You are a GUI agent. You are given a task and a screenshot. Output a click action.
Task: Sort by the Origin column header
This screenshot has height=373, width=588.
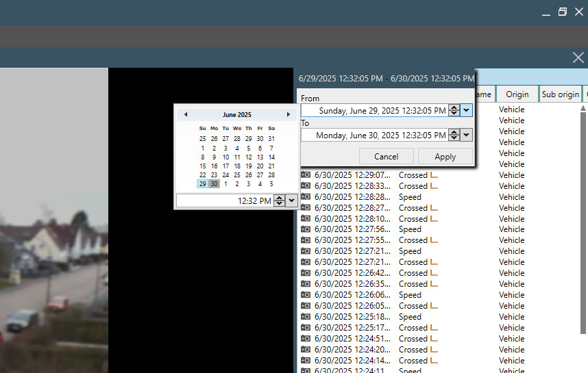[517, 94]
